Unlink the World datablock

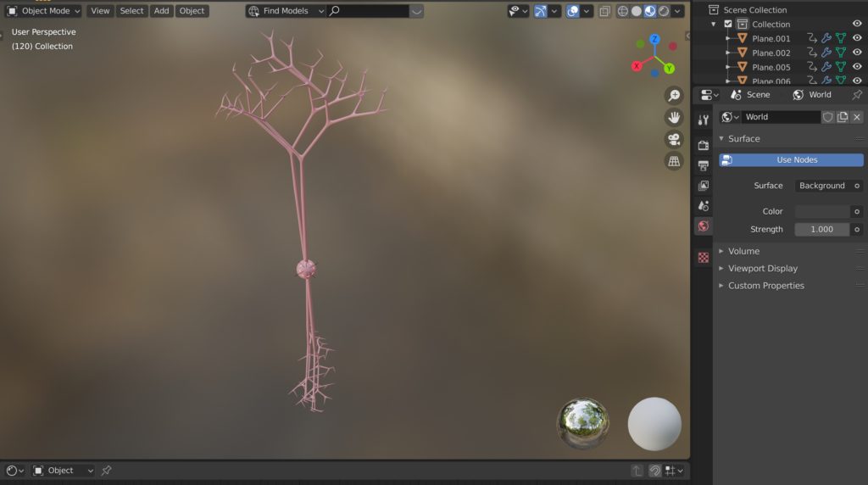(856, 117)
